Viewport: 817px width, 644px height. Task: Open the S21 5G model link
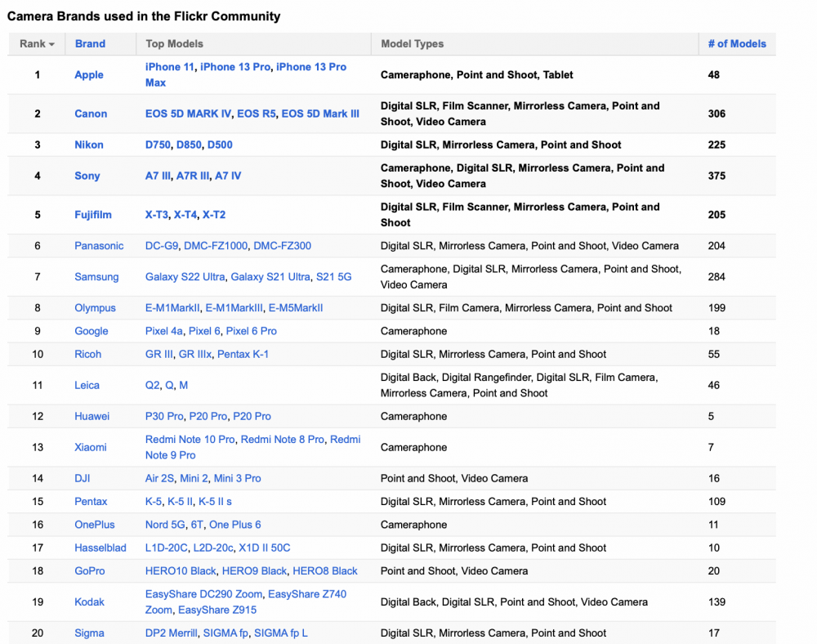click(334, 277)
